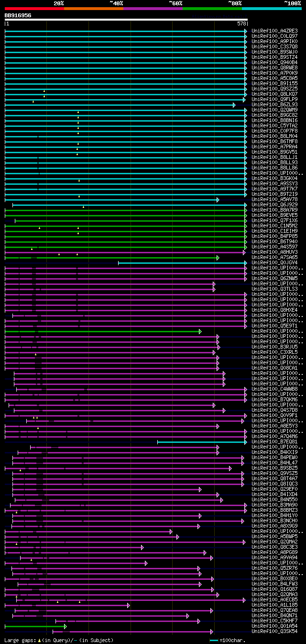Viewport: 306px width, 644px height.
Task: Click the green ~80% identity legend segment
Action: (212, 9)
